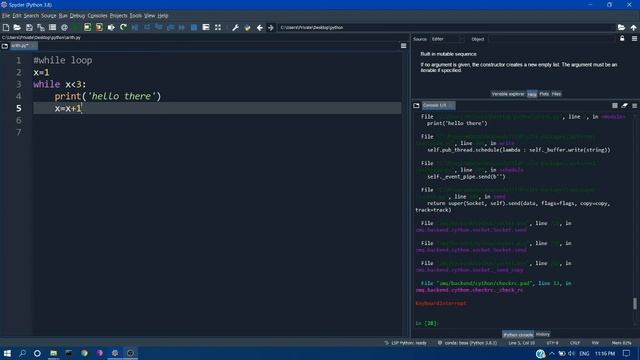Save the current file
The image size is (640, 360).
point(29,27)
